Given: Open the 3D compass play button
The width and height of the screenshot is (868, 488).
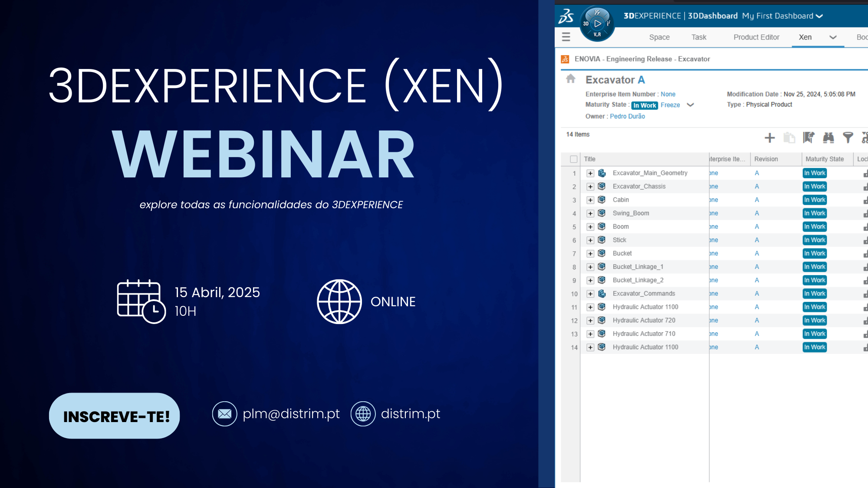Looking at the screenshot, I should [598, 23].
